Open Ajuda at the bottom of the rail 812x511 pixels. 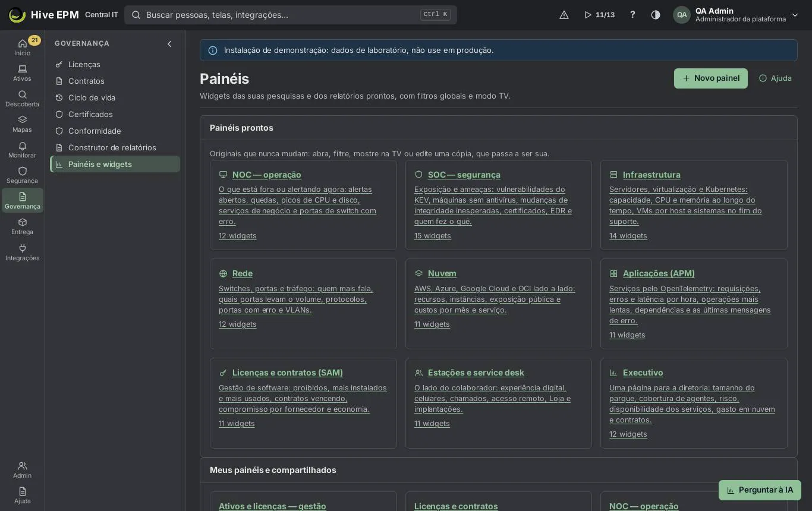[23, 496]
